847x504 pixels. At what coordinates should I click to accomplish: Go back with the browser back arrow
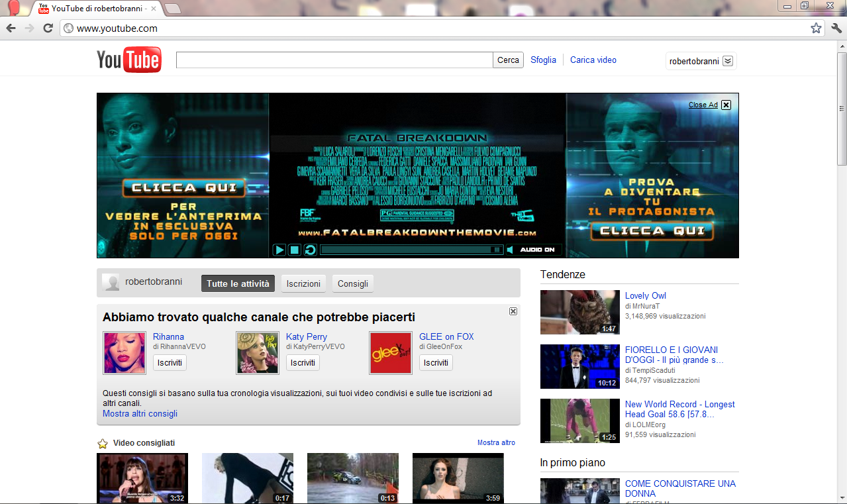[11, 28]
